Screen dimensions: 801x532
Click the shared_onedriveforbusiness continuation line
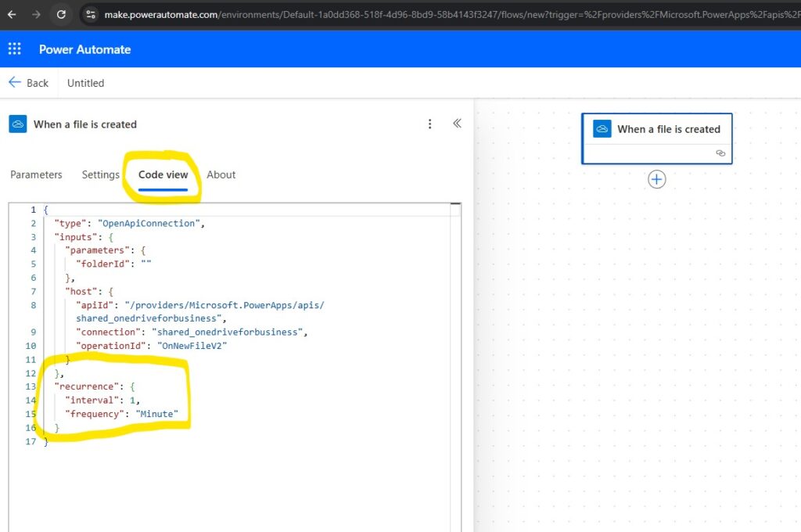coord(151,318)
